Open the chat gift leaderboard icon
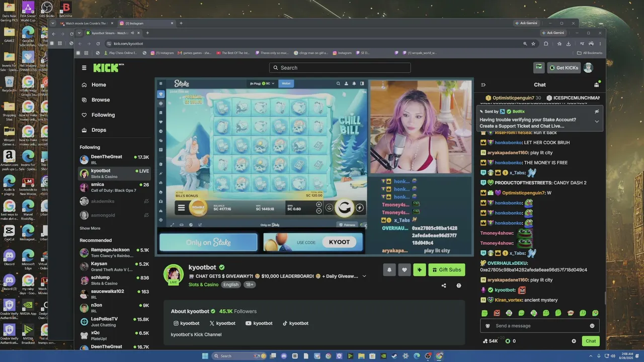 597,84
